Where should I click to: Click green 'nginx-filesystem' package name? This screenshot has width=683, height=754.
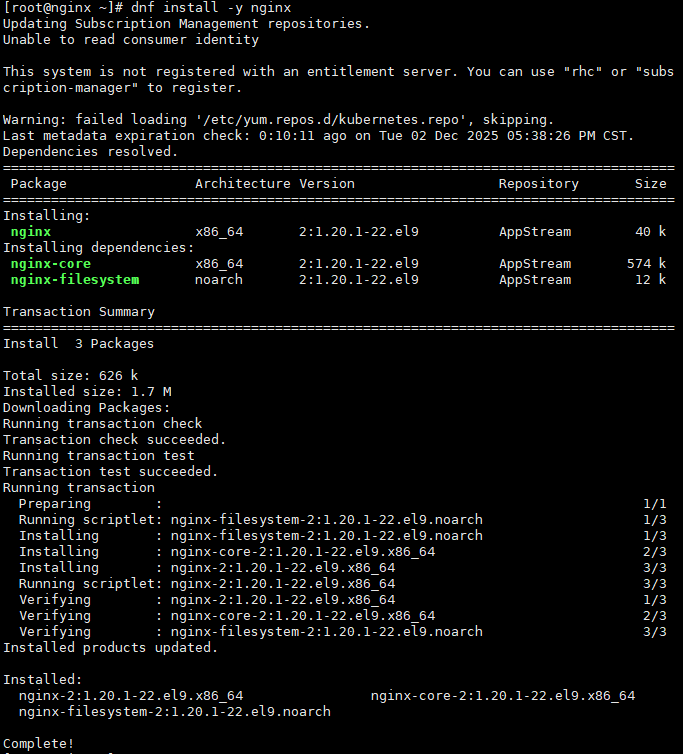click(75, 279)
